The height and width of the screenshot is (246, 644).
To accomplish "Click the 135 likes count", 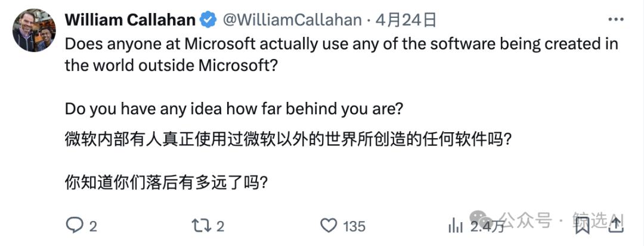I will pyautogui.click(x=354, y=226).
